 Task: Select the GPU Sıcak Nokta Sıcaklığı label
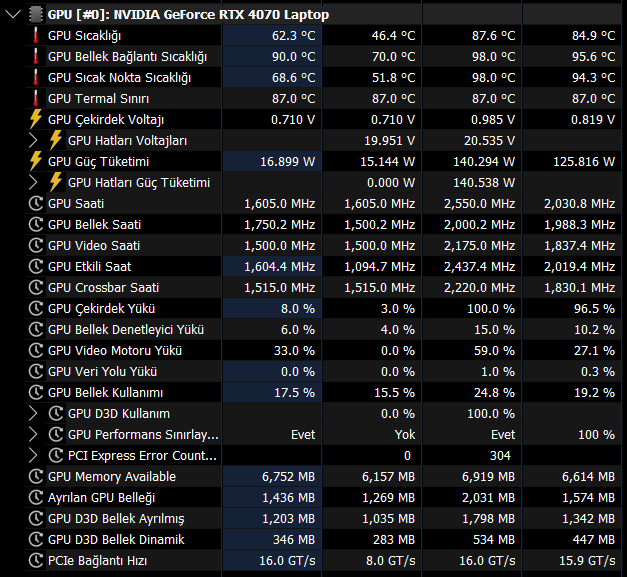pyautogui.click(x=120, y=78)
